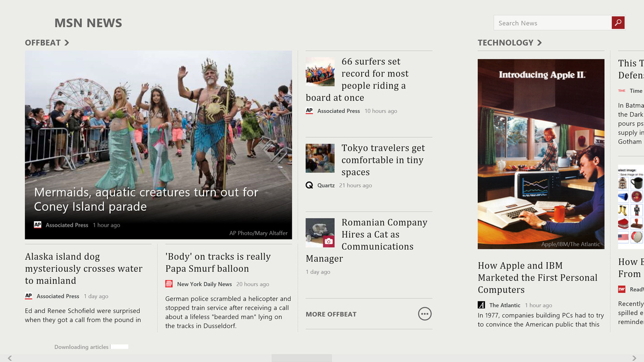
Task: Click the MSN NEWS title
Action: click(x=88, y=23)
